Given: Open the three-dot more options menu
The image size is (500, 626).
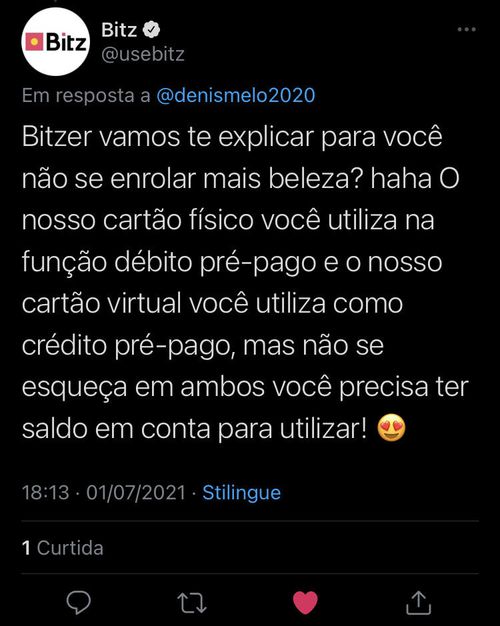Looking at the screenshot, I should pos(466,29).
